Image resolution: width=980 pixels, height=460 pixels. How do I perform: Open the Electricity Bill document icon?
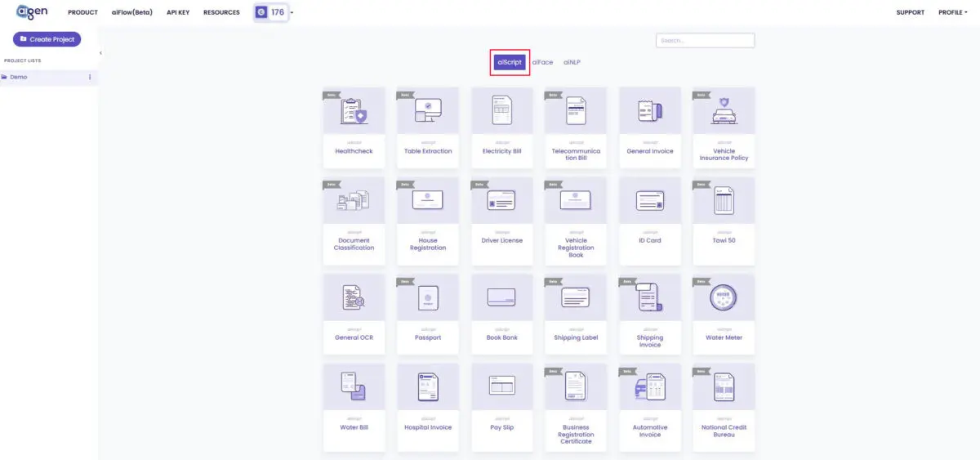click(501, 111)
